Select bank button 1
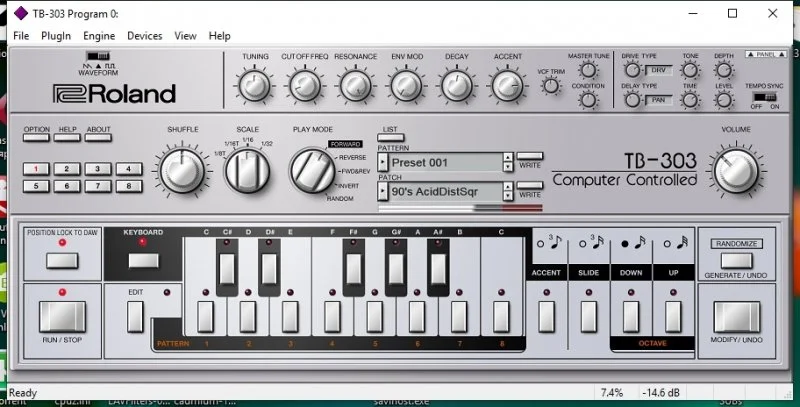This screenshot has height=407, width=800. (x=36, y=169)
